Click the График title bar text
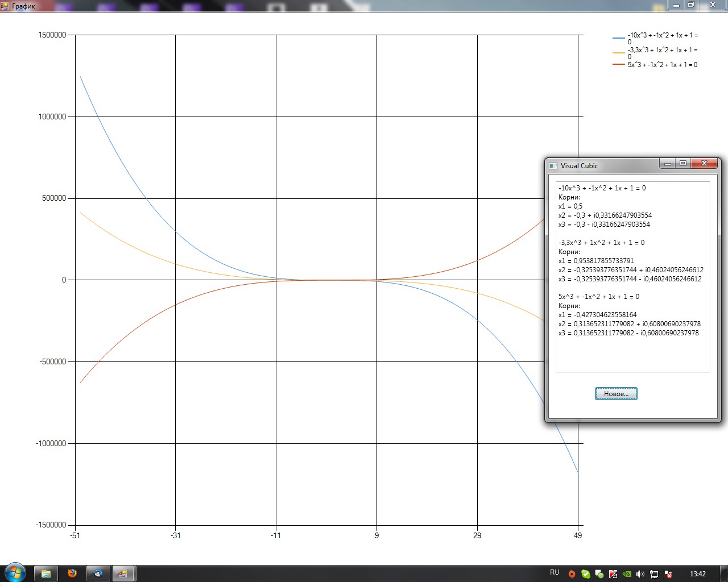Image resolution: width=728 pixels, height=582 pixels. tap(23, 6)
